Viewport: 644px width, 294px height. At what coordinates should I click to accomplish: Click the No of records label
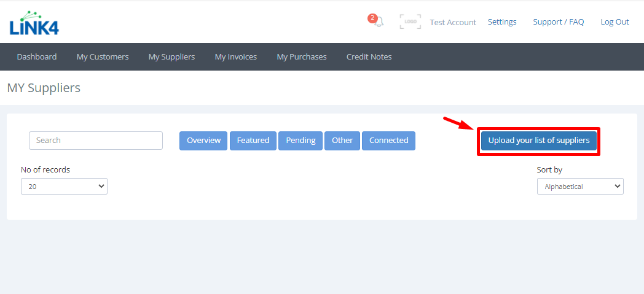tap(45, 170)
